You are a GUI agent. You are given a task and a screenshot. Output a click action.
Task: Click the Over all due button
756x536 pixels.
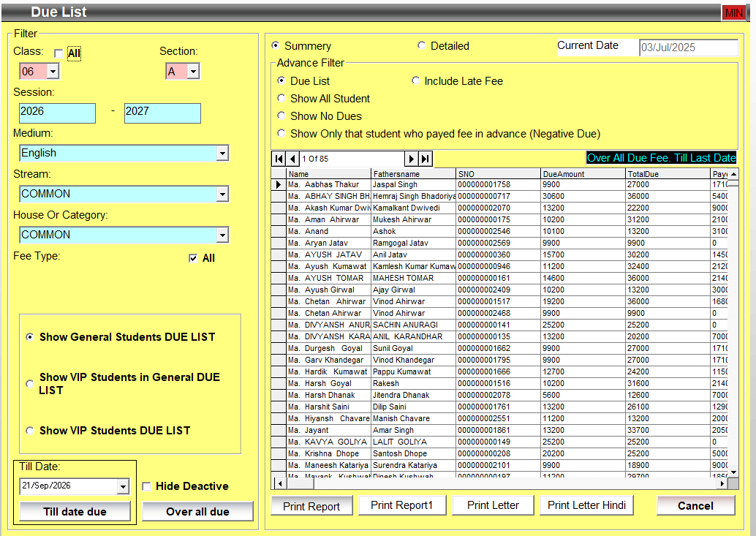[197, 511]
